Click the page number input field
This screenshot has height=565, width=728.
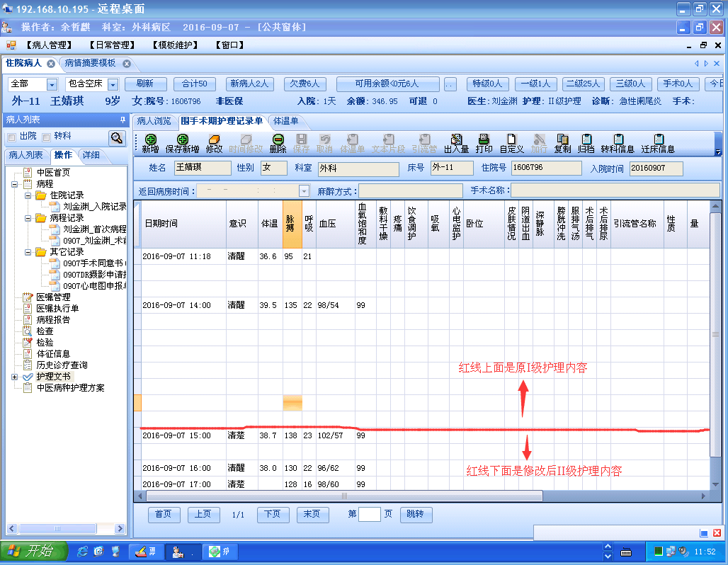(370, 515)
